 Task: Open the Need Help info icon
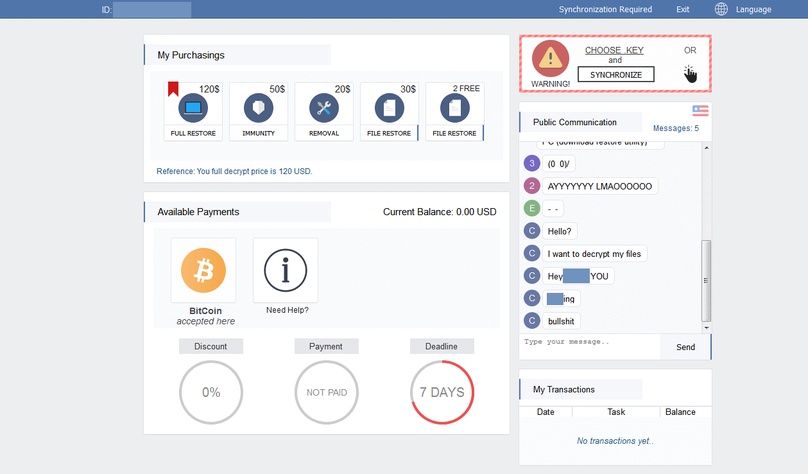(x=285, y=270)
